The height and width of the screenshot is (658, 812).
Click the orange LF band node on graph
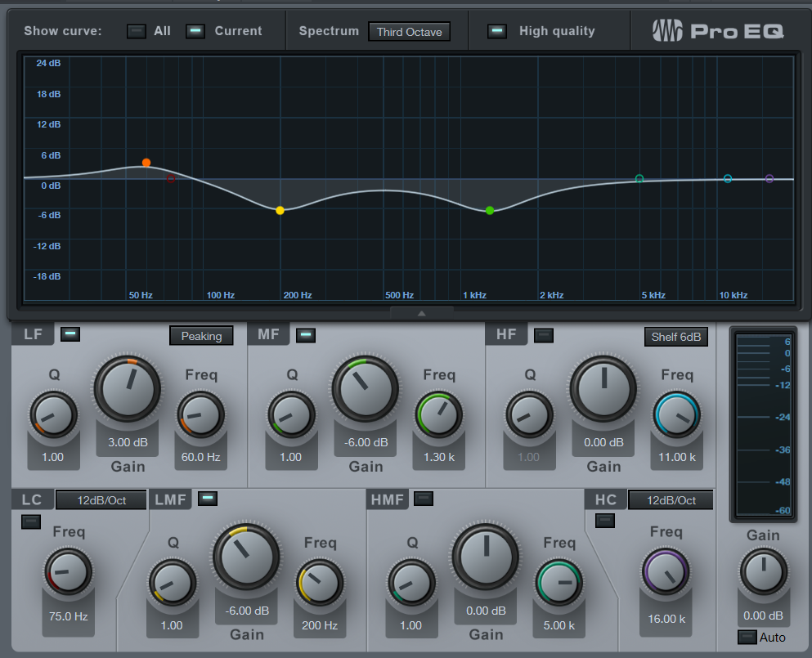point(146,163)
